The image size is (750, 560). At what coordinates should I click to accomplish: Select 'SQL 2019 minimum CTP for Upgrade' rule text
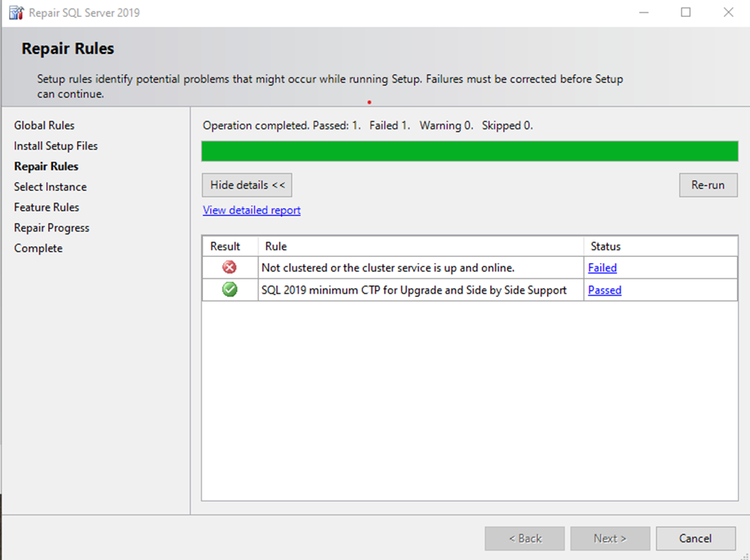click(x=414, y=290)
